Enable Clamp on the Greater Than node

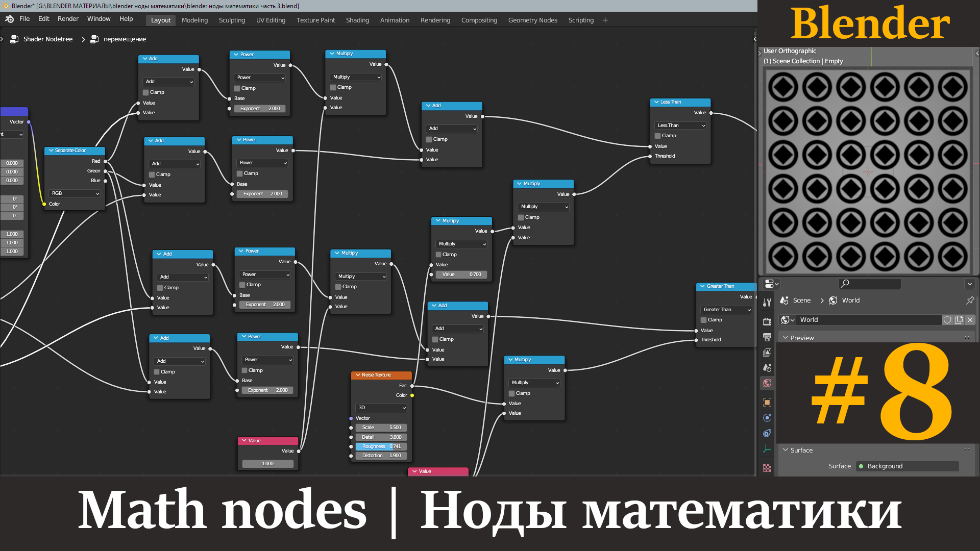tap(703, 320)
